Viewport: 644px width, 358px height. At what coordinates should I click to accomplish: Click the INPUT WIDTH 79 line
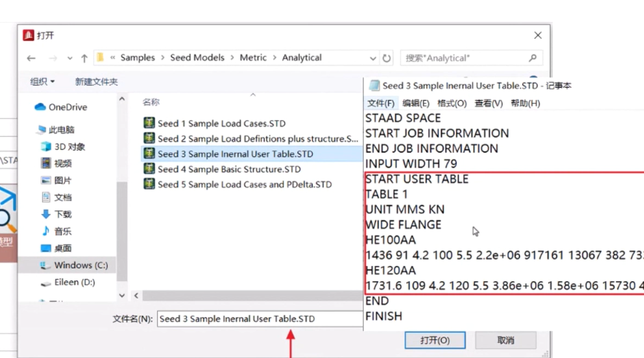point(411,164)
